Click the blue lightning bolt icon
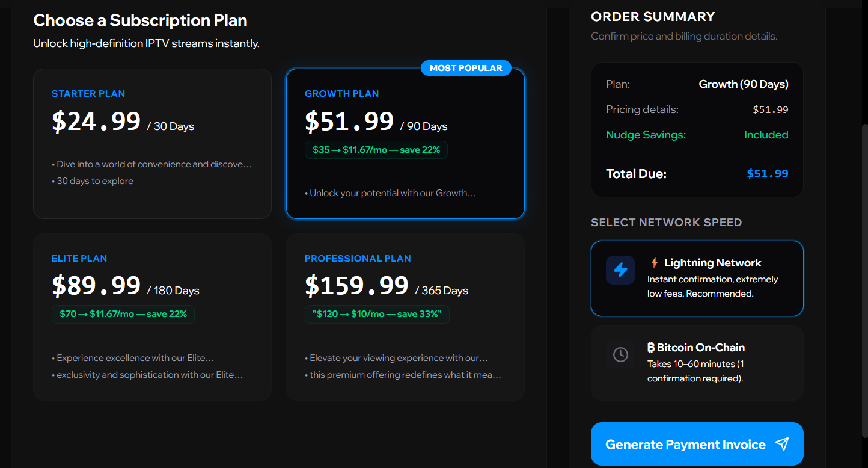The height and width of the screenshot is (468, 868). point(620,270)
